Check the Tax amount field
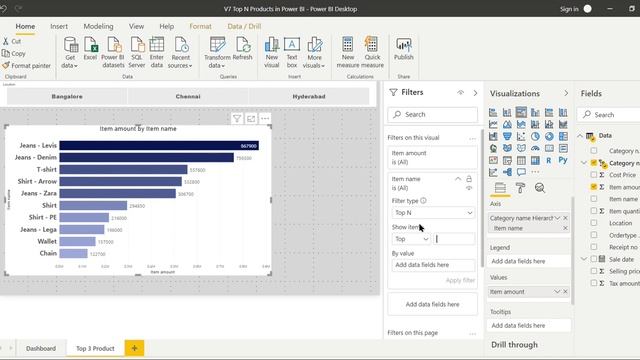Image resolution: width=640 pixels, height=360 pixels. [x=594, y=283]
